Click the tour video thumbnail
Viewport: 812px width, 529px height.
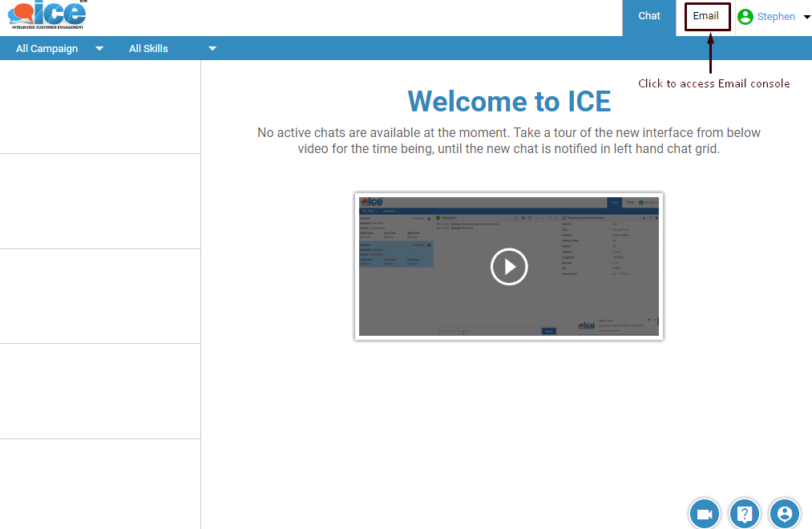click(508, 266)
